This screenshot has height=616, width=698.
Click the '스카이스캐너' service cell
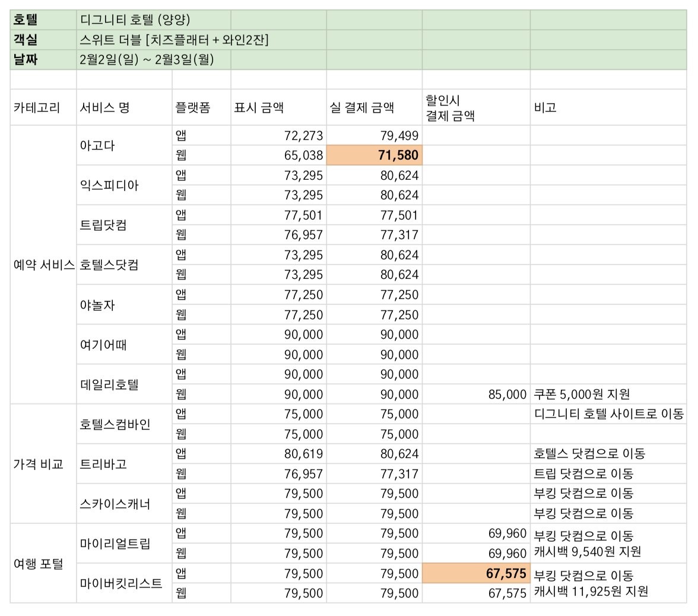tap(124, 504)
